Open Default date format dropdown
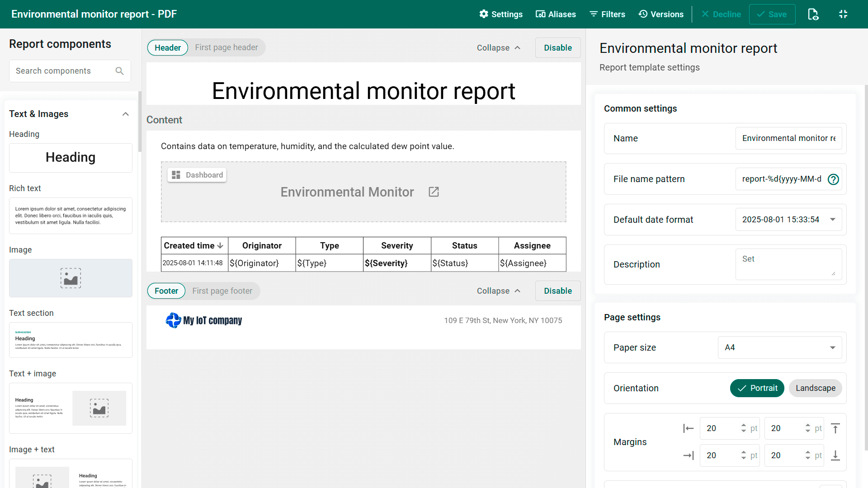Screen dimensions: 868x488 (x=788, y=220)
